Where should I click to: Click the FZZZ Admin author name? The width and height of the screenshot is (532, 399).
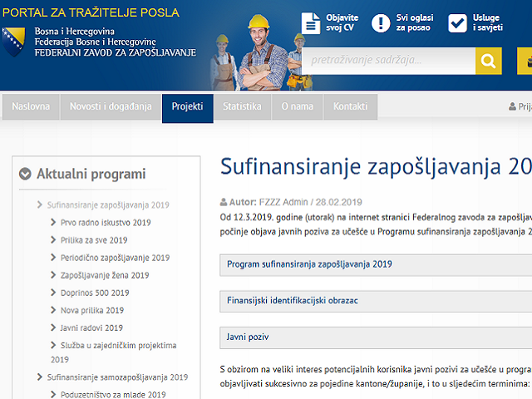point(283,202)
